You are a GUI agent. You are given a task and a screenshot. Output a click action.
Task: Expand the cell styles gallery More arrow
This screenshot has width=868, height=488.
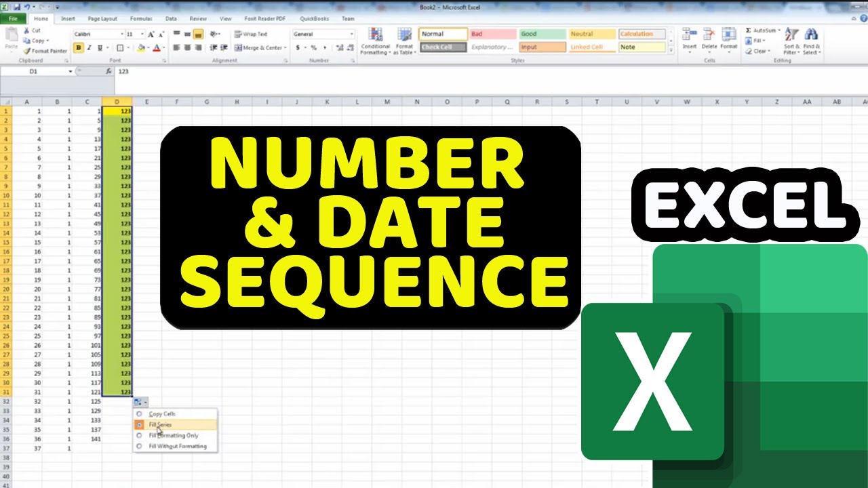[671, 51]
